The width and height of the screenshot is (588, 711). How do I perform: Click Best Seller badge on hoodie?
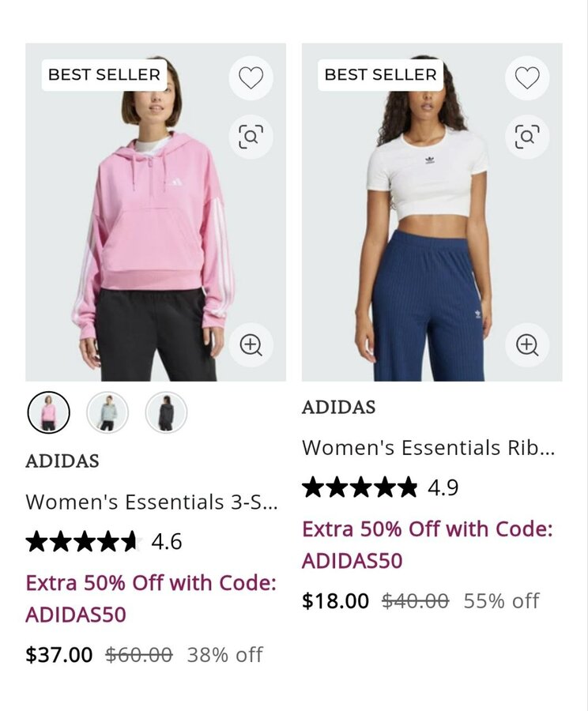coord(104,75)
